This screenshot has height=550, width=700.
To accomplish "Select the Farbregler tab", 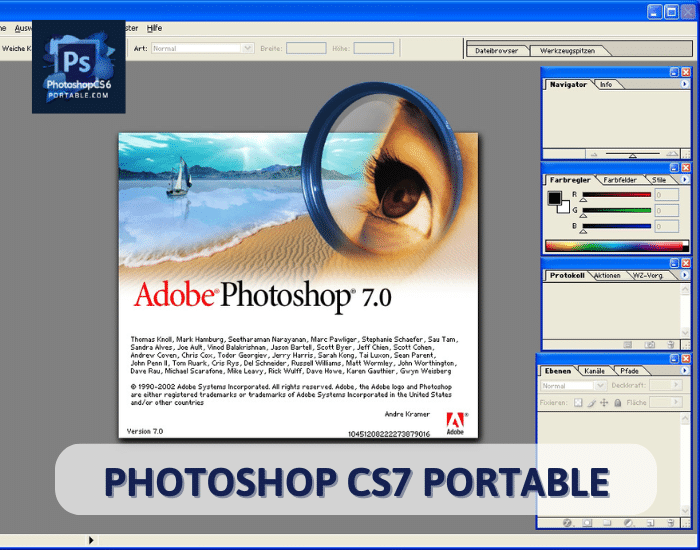I will 570,180.
